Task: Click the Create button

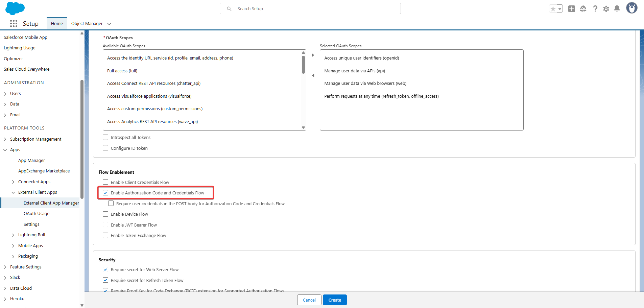Action: click(335, 300)
